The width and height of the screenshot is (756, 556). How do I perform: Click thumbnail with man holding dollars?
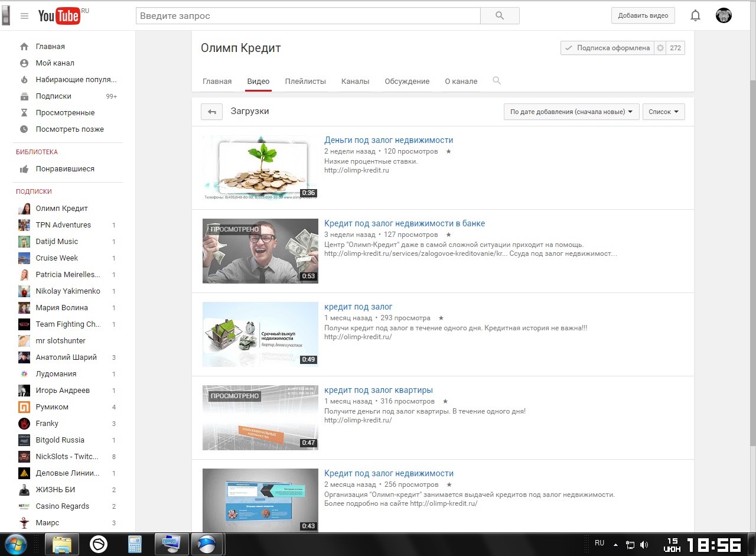click(260, 251)
